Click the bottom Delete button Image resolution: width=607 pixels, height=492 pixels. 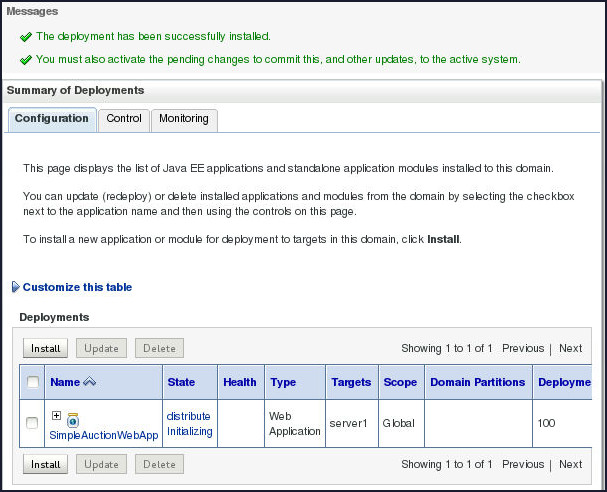(x=159, y=464)
